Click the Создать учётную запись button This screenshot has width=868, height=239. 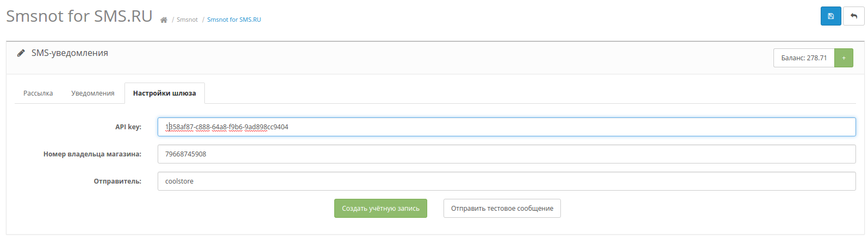[x=380, y=209]
